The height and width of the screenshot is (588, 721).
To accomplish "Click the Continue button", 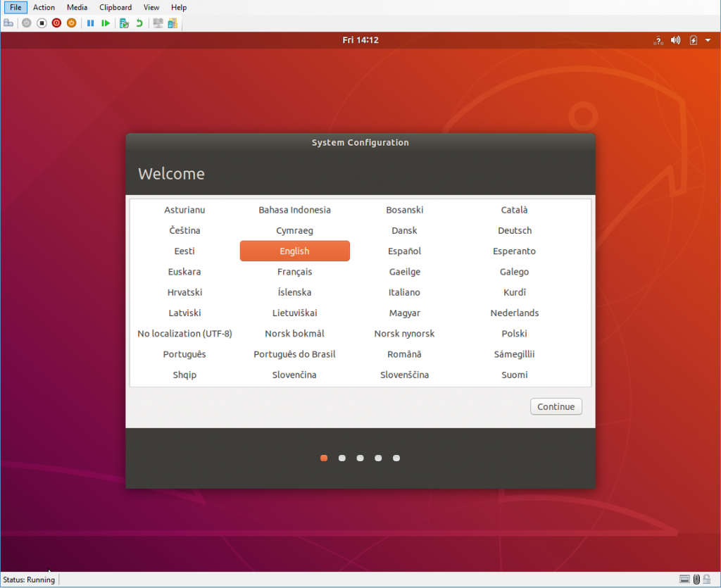I will (x=556, y=406).
